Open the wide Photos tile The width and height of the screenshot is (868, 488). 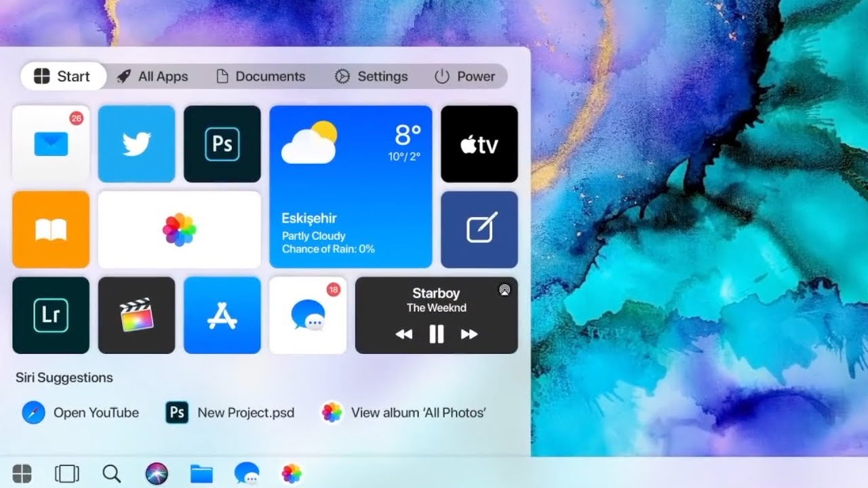pyautogui.click(x=180, y=230)
